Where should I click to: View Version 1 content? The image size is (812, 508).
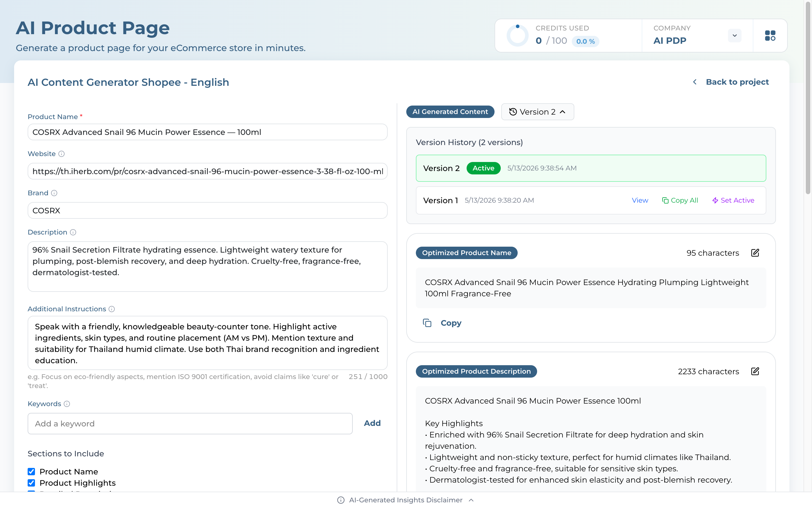tap(640, 201)
